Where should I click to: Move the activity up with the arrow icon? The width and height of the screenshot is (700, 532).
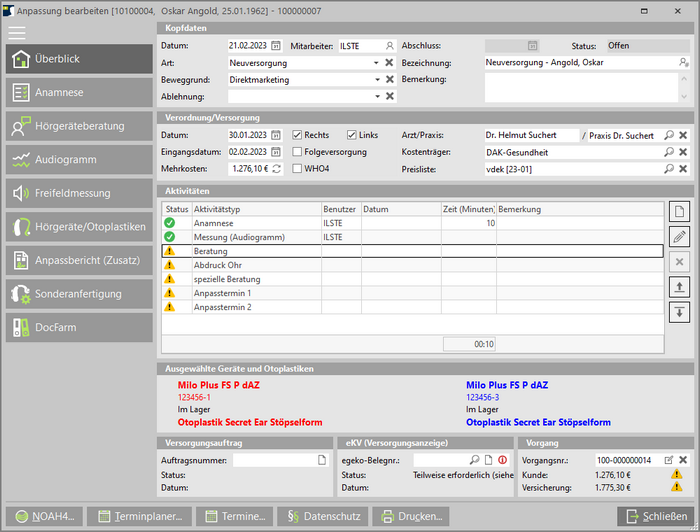click(x=679, y=287)
